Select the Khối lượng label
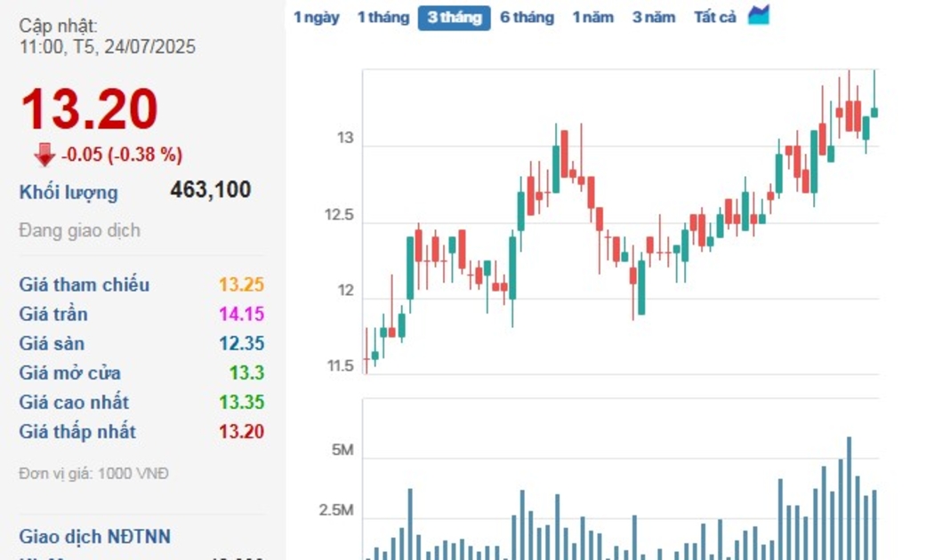The width and height of the screenshot is (934, 560). tap(68, 192)
